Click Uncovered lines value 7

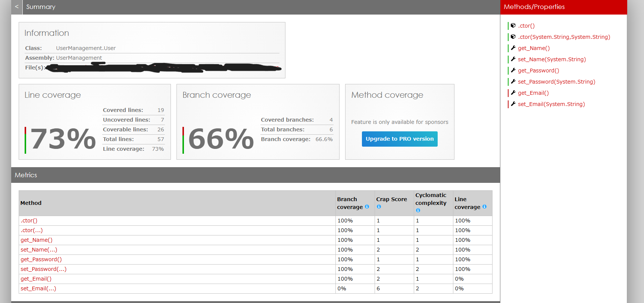[162, 120]
